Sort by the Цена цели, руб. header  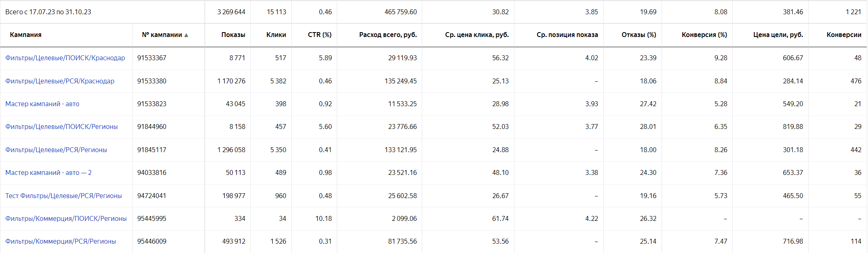tap(778, 35)
